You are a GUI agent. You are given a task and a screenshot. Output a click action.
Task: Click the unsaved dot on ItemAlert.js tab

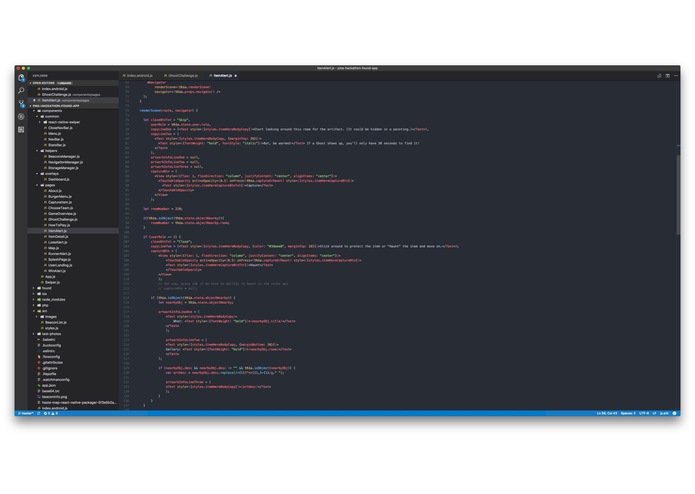click(235, 76)
